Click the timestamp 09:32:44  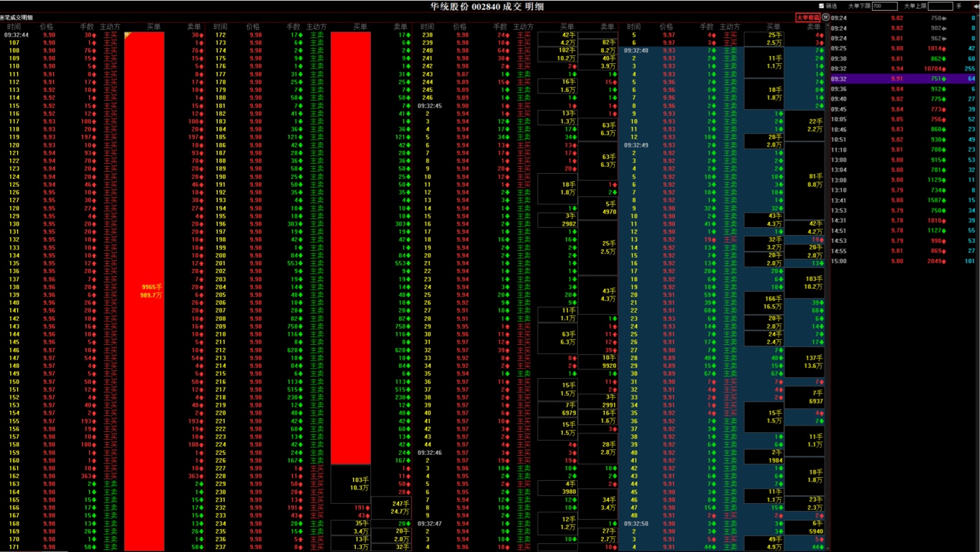(x=17, y=34)
